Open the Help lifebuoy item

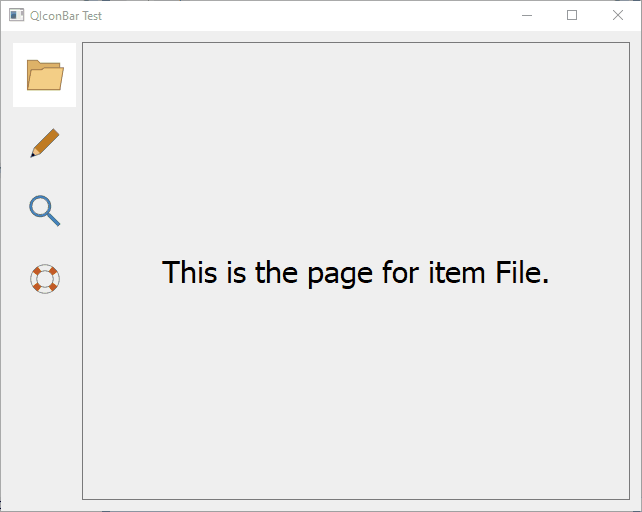coord(45,279)
